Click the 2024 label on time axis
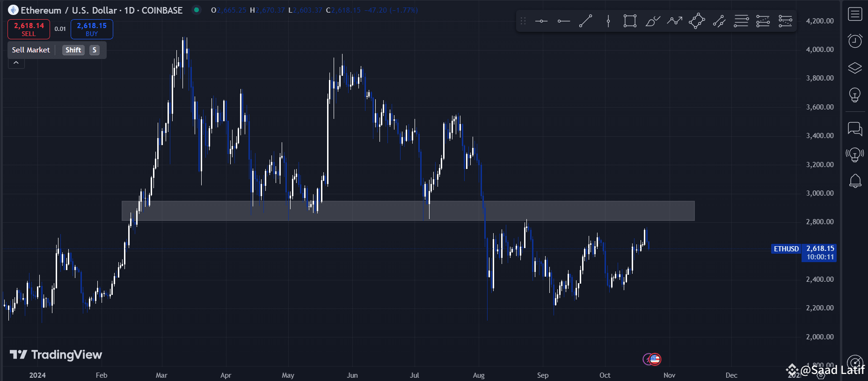Screen dimensions: 868x381 point(37,375)
